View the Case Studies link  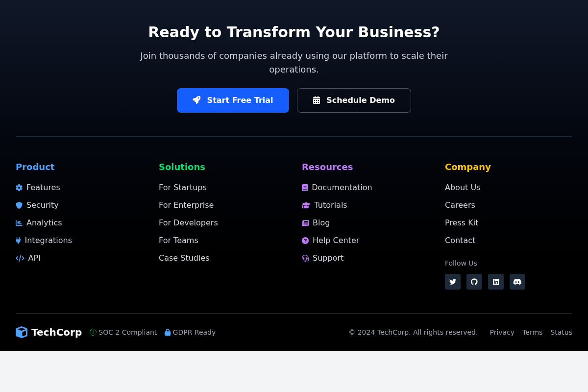point(184,258)
